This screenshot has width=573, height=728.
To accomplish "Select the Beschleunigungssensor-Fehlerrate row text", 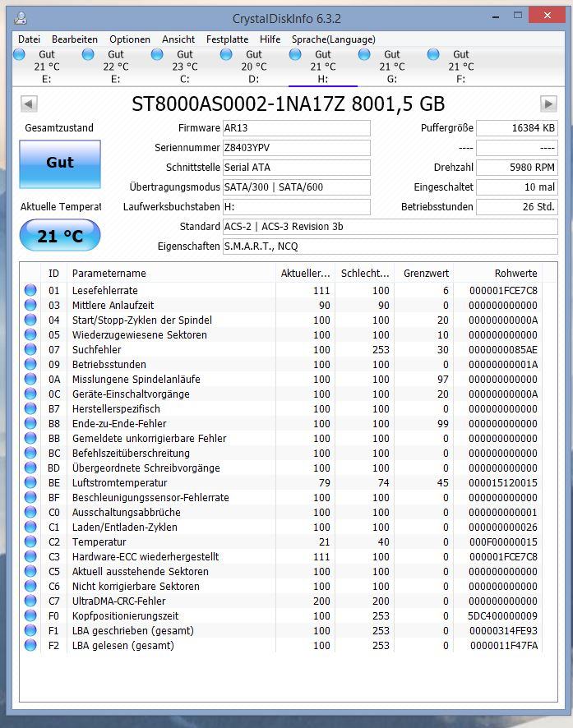I will (150, 497).
